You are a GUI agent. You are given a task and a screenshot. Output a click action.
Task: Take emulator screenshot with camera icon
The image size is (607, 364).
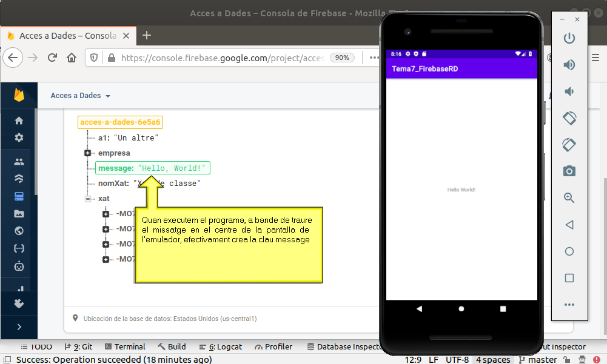tap(569, 171)
